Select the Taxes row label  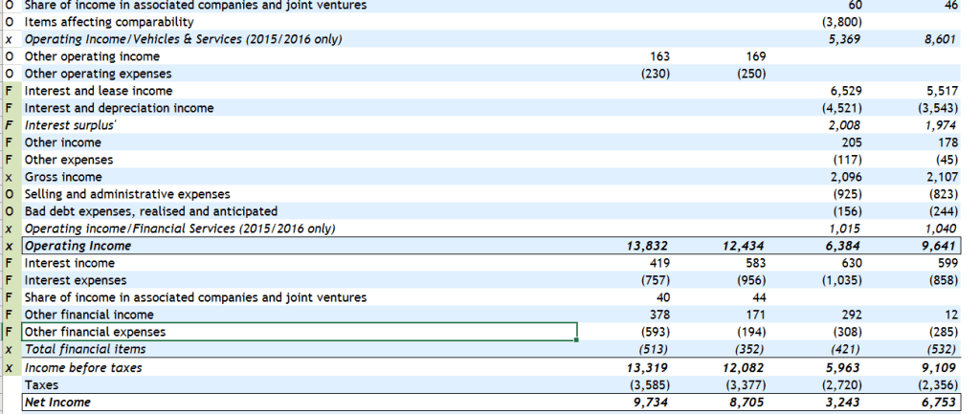pyautogui.click(x=40, y=384)
